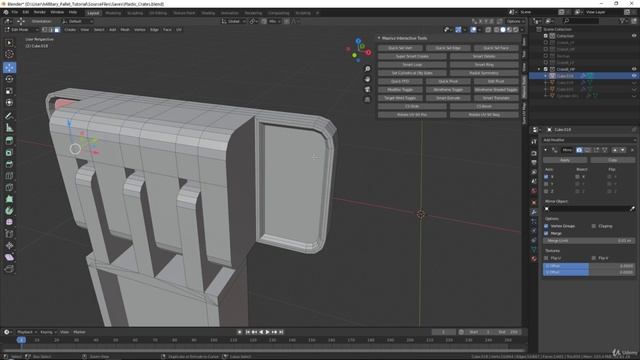Screen dimensions: 640x360
Task: Adjust the V Offset slider
Action: point(589,272)
